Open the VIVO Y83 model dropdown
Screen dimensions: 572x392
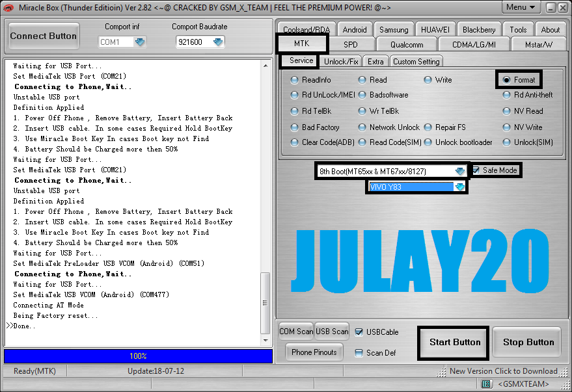coord(459,187)
